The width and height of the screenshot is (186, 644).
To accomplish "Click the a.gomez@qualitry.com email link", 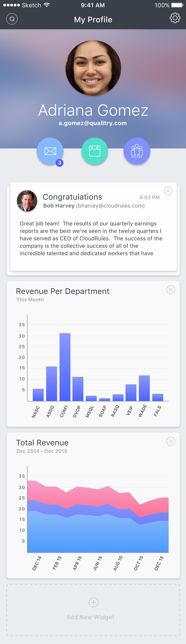I will 93,123.
